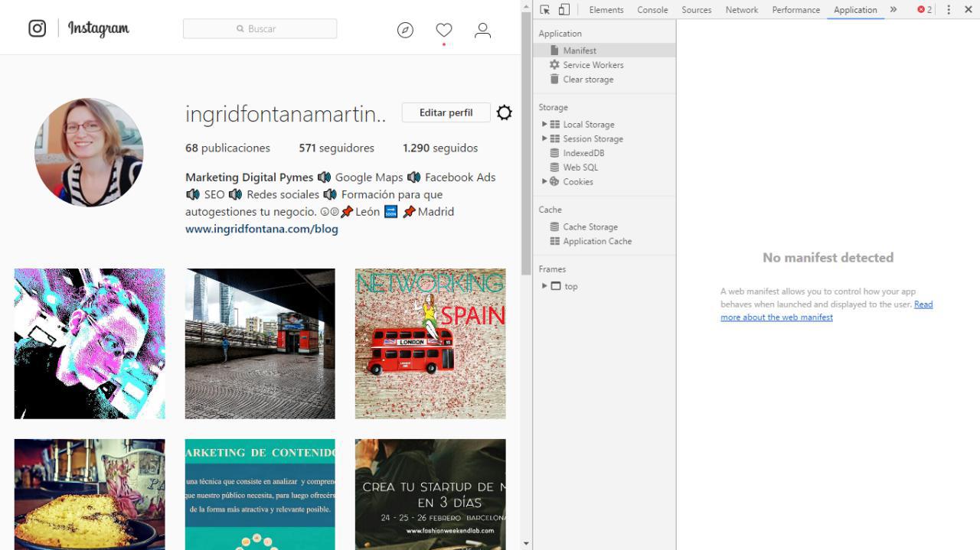Click the Clear storage trash icon
Image resolution: width=980 pixels, height=550 pixels.
[x=554, y=79]
